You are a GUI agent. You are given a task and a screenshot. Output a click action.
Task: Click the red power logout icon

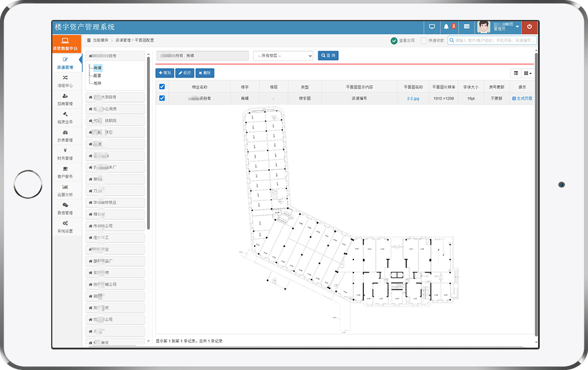[x=530, y=26]
